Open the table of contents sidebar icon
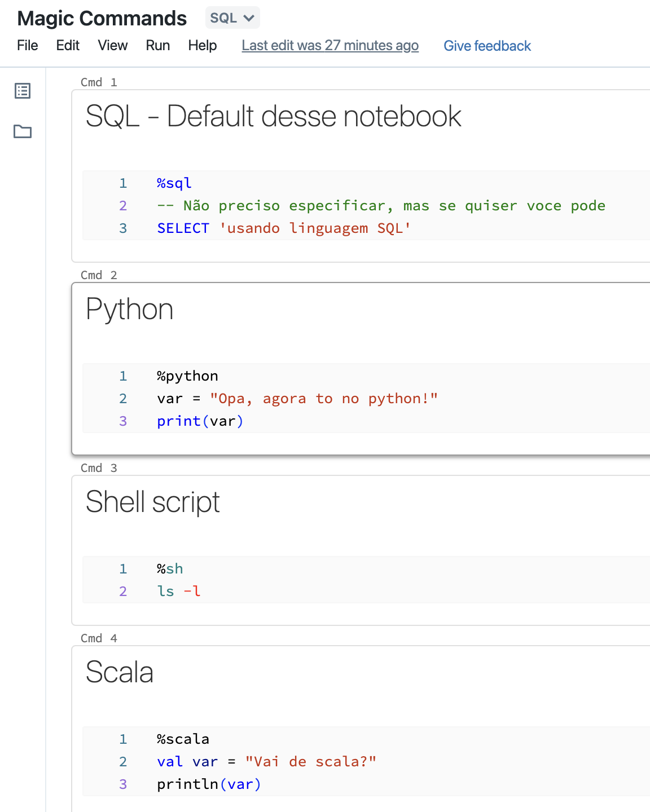 click(x=23, y=91)
